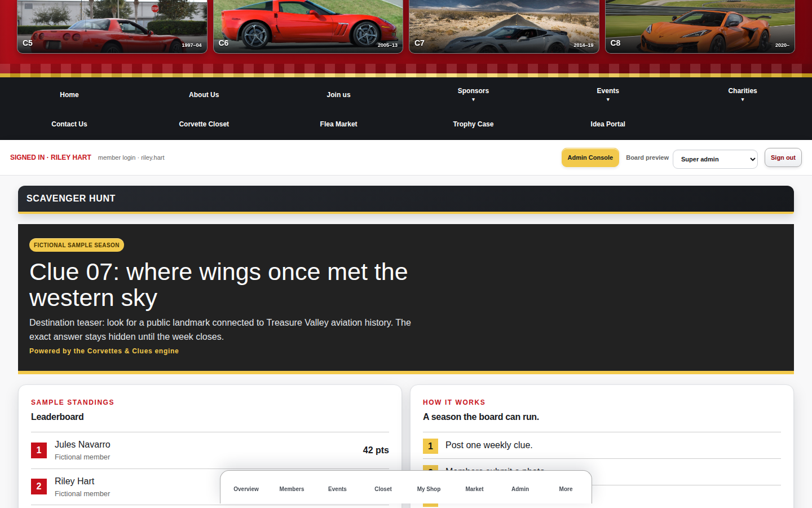Click the 'SCAVENGER HUNT' section header
This screenshot has width=812, height=508.
pos(406,199)
